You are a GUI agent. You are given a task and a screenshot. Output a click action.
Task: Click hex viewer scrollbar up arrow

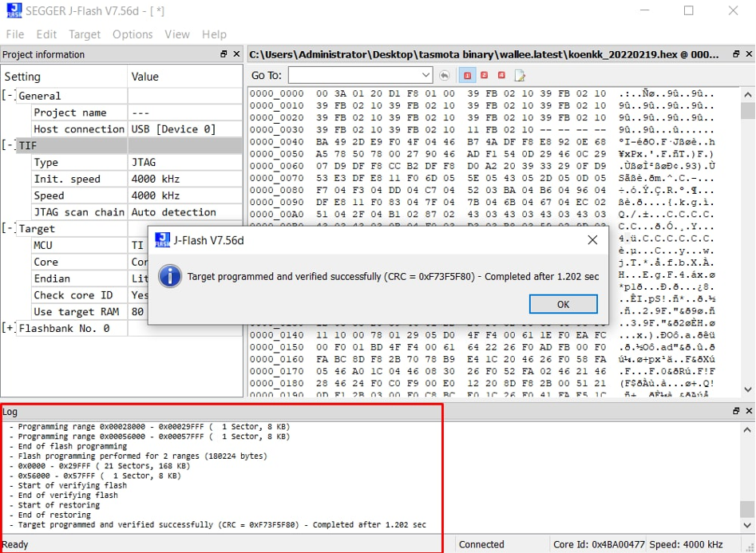point(748,94)
